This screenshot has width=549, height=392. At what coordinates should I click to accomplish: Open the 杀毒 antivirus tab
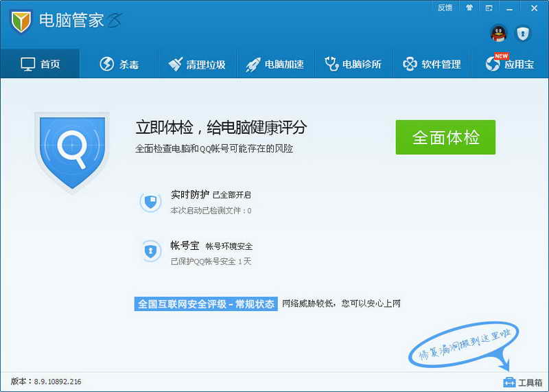click(119, 65)
